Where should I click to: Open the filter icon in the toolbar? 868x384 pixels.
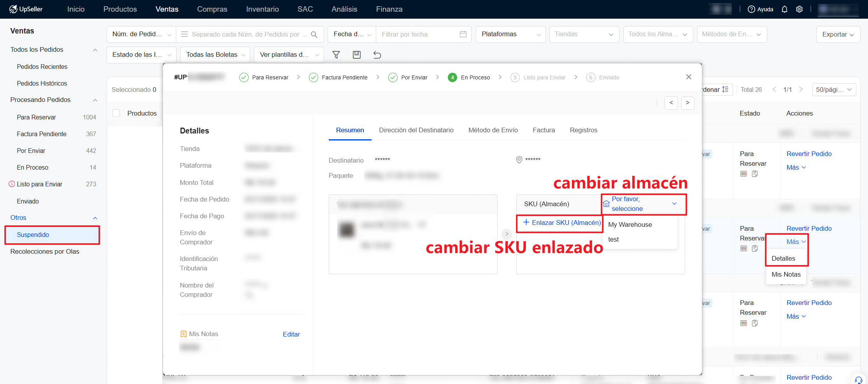tap(336, 55)
